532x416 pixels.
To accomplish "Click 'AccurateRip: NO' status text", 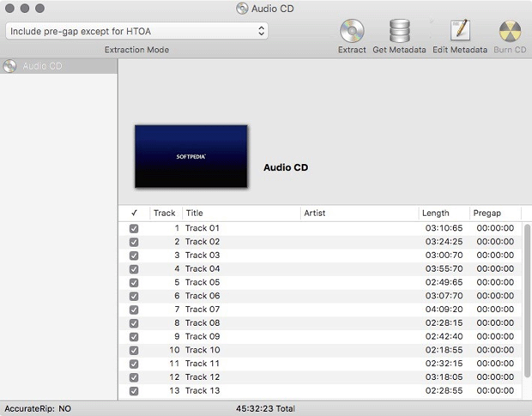I will coord(38,408).
